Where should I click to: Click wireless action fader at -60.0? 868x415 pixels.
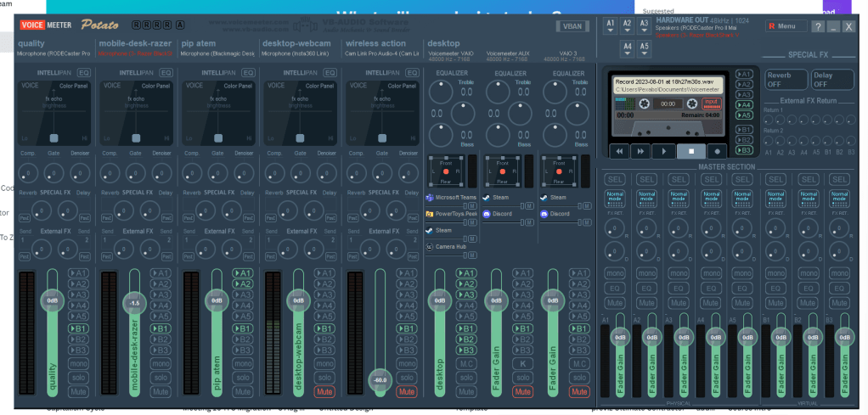click(x=380, y=380)
